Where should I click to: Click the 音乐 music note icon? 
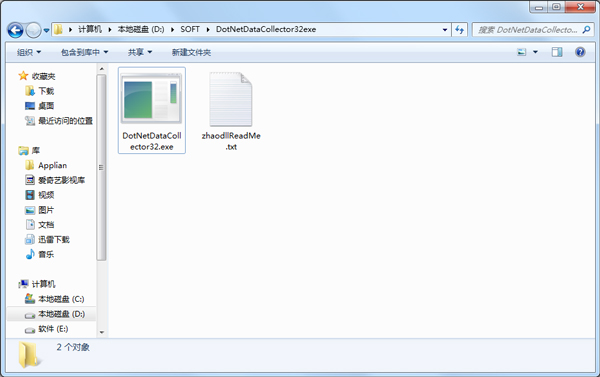[x=30, y=254]
